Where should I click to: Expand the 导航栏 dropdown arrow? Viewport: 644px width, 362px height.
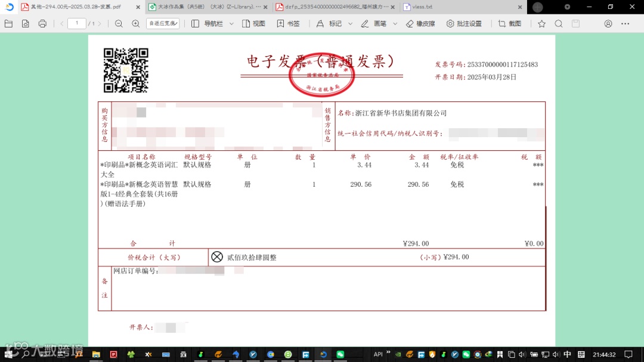tap(231, 24)
